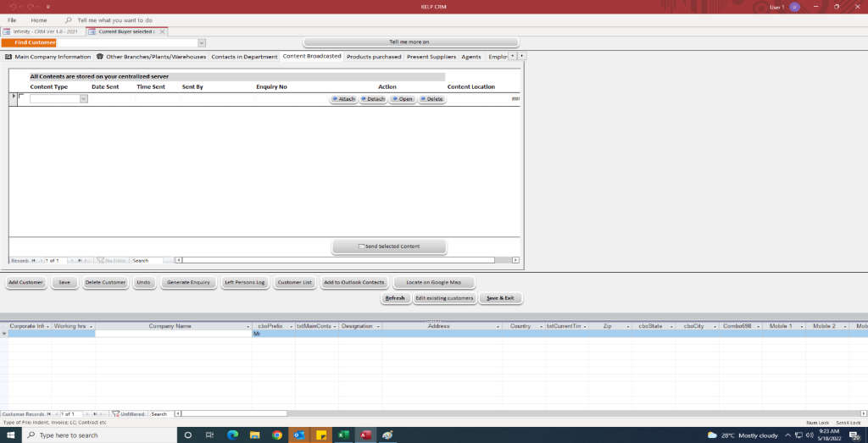Open the Excel taskbar icon

[343, 435]
